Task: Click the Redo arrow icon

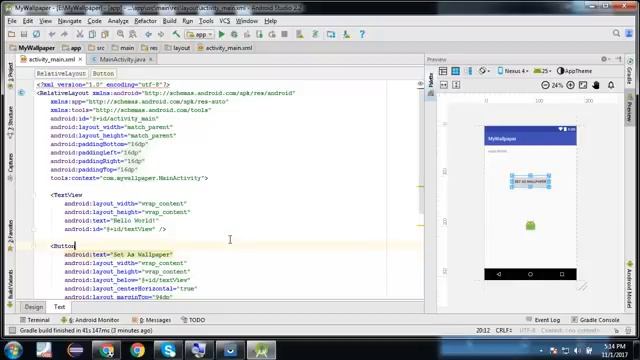Action: click(64, 34)
